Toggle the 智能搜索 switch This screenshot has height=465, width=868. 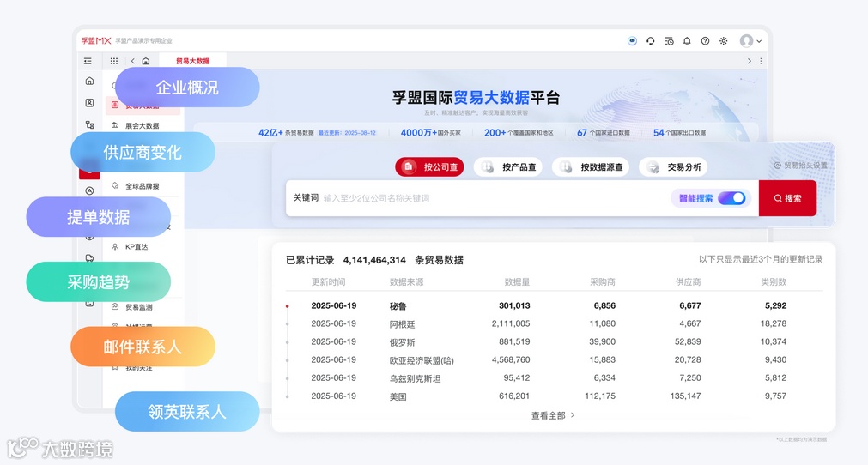point(731,198)
